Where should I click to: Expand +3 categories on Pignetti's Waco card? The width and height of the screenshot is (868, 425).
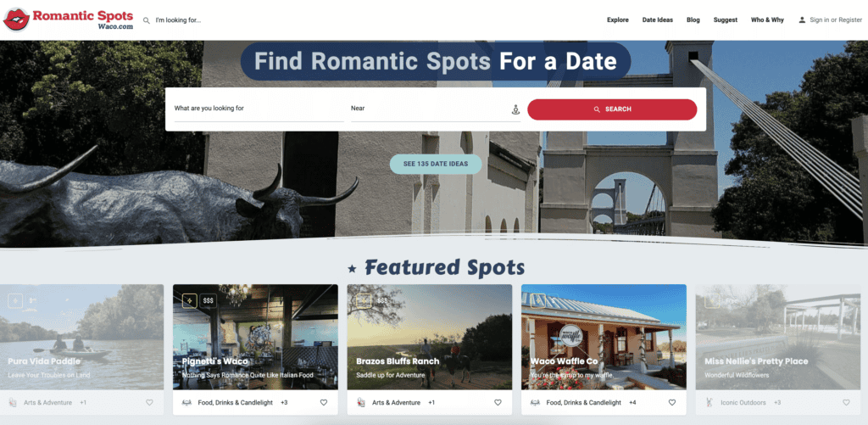[x=285, y=402]
